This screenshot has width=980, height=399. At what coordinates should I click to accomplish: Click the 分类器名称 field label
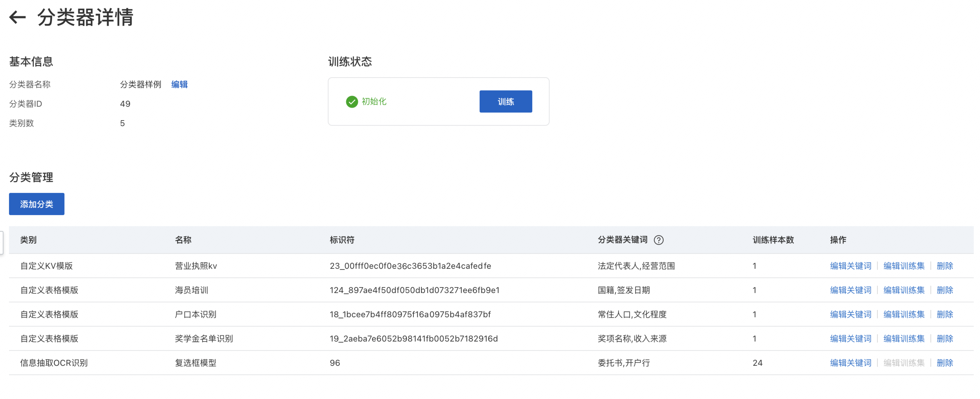30,85
